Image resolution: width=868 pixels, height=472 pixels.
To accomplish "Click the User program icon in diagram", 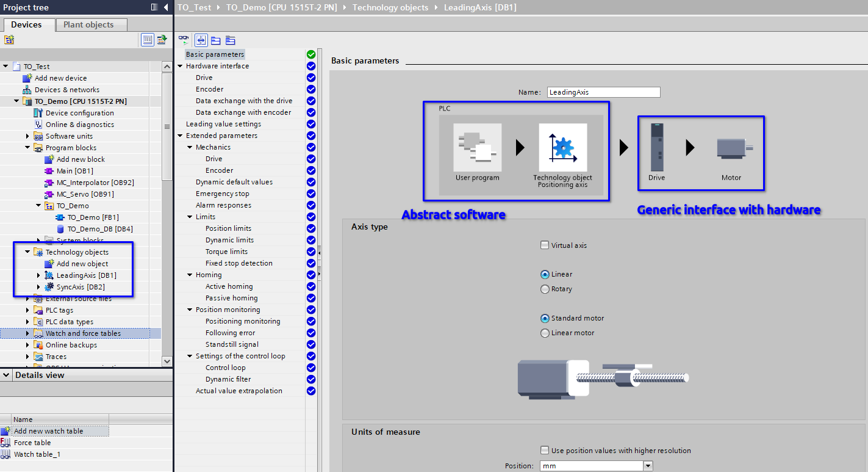I will [477, 148].
